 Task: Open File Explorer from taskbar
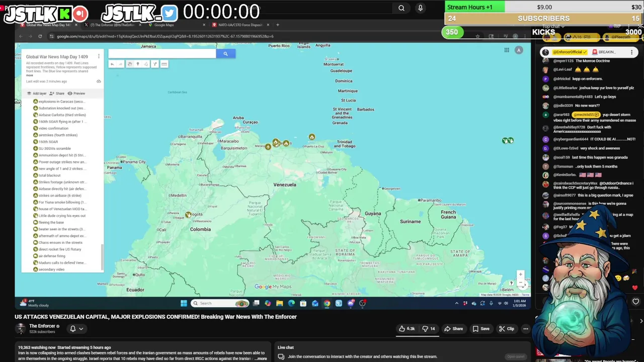pos(279,303)
